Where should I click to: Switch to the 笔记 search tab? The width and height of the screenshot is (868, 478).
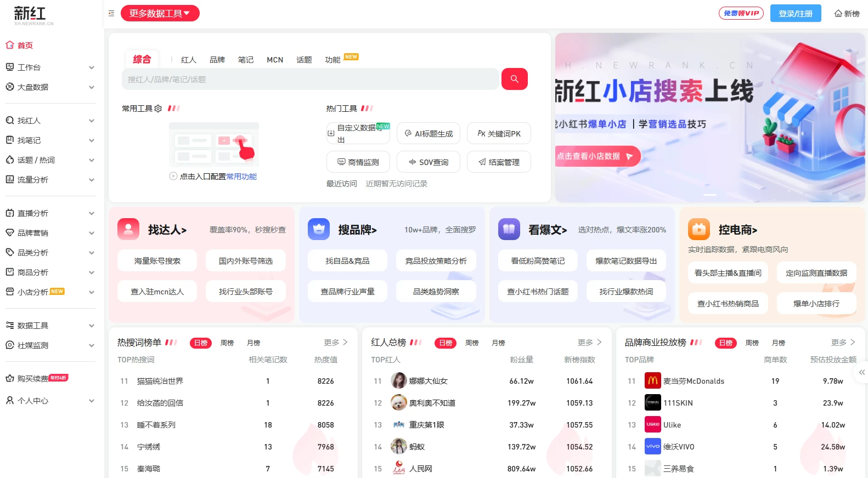(245, 60)
